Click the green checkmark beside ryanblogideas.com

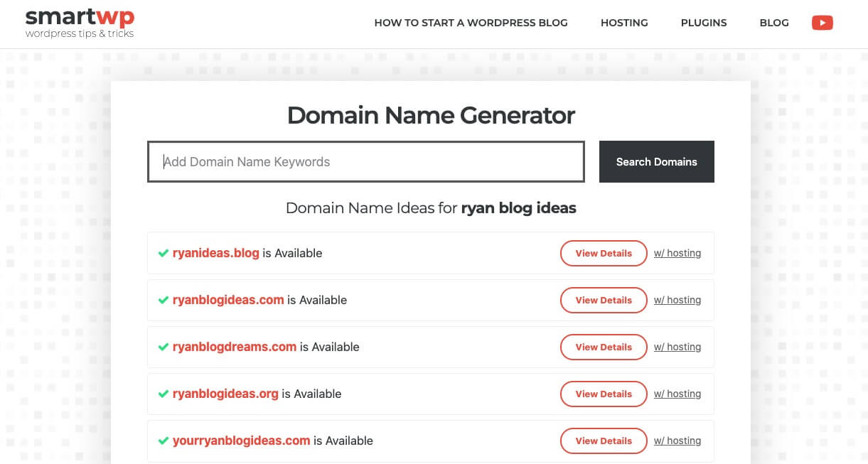coord(162,300)
